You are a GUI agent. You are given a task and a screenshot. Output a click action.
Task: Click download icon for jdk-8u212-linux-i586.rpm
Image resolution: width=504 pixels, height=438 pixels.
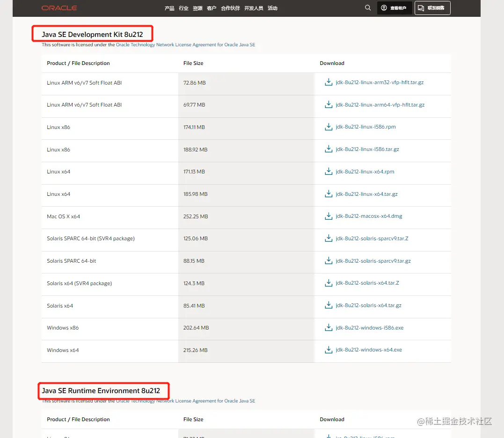329,127
